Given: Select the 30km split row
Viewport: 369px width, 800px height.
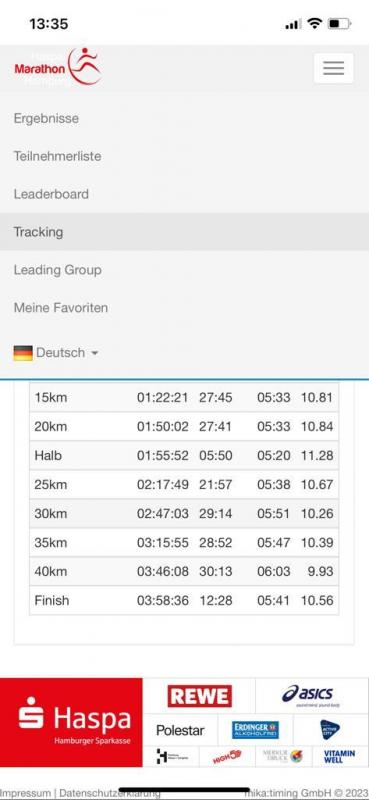Looking at the screenshot, I should (x=184, y=513).
